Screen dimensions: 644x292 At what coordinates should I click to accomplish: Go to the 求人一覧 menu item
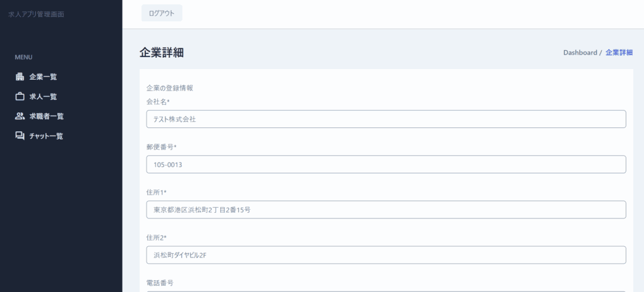tap(43, 97)
